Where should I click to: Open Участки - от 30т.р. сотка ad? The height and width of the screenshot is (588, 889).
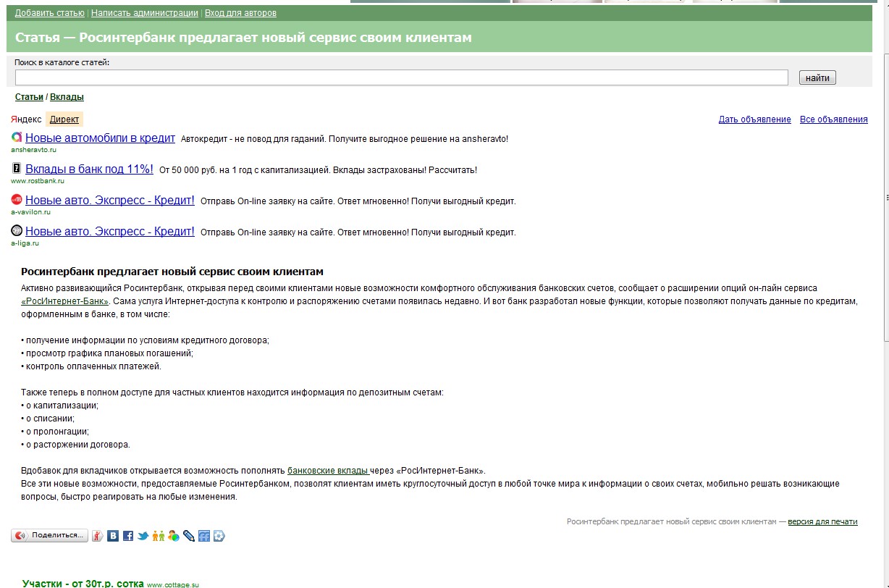point(83,583)
